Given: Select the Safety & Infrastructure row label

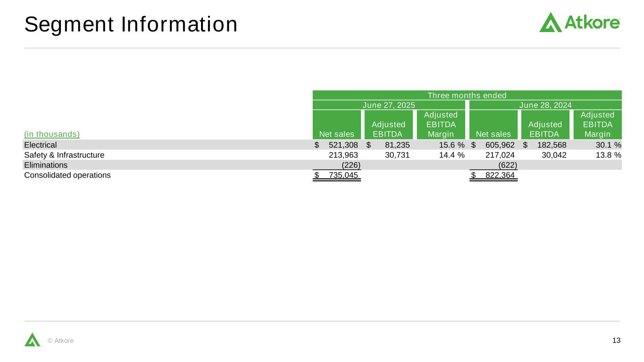Looking at the screenshot, I should click(x=64, y=155).
